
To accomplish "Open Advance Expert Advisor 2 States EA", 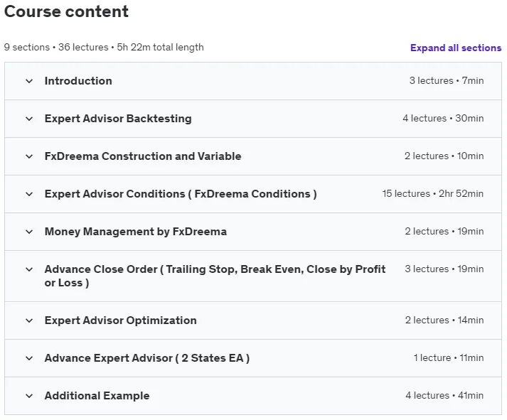I will (x=147, y=358).
